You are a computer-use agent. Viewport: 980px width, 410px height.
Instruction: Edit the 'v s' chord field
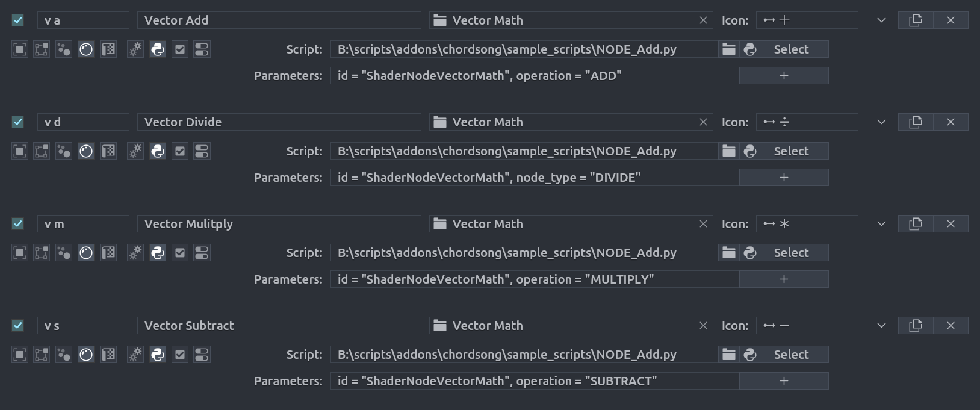(83, 326)
